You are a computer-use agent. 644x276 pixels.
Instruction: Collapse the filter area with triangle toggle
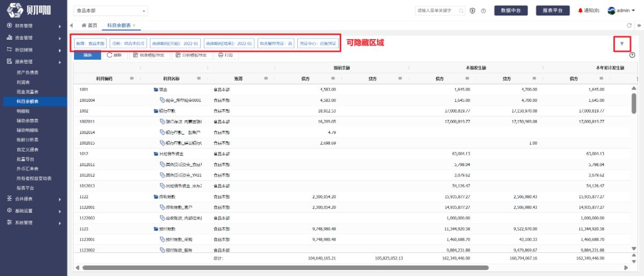(622, 43)
